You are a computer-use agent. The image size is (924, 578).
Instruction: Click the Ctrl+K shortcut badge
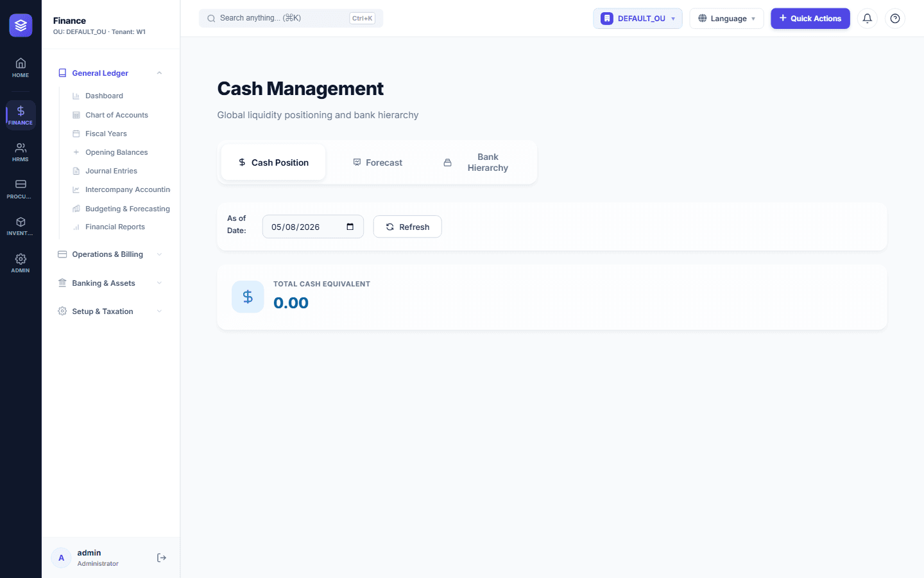coord(363,19)
